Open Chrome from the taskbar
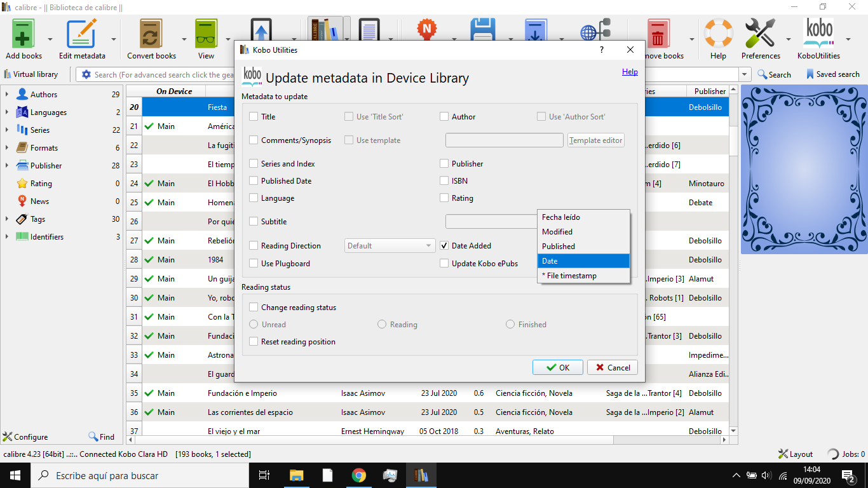Viewport: 868px width, 488px height. pyautogui.click(x=359, y=475)
